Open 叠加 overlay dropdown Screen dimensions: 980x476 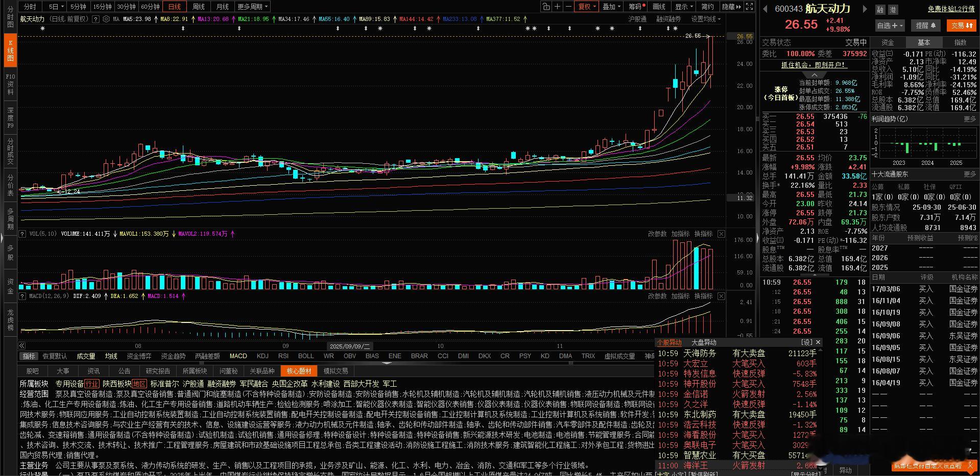[x=611, y=7]
